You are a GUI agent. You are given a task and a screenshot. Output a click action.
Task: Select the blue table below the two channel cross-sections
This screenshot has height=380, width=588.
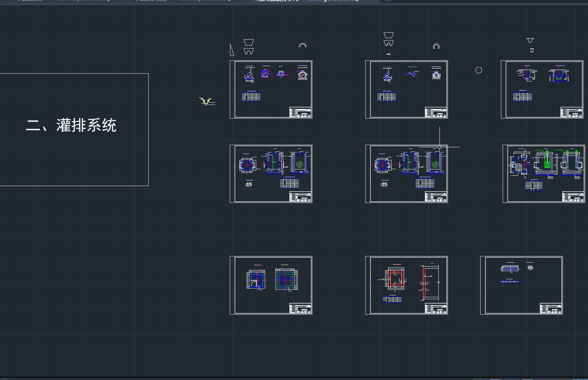(522, 96)
